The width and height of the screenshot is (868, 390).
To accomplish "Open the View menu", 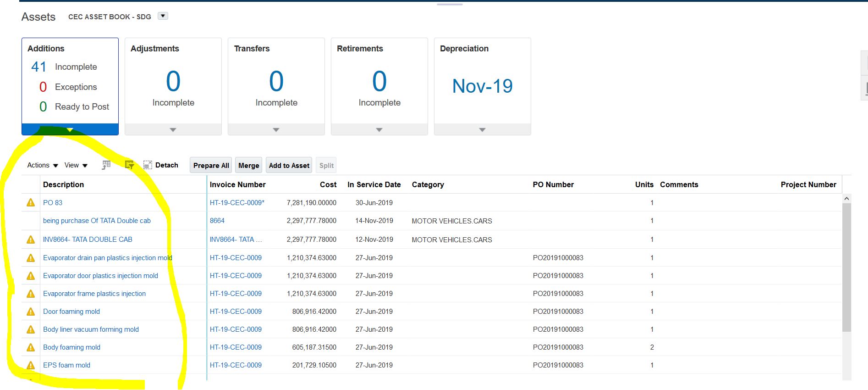I will tap(76, 165).
